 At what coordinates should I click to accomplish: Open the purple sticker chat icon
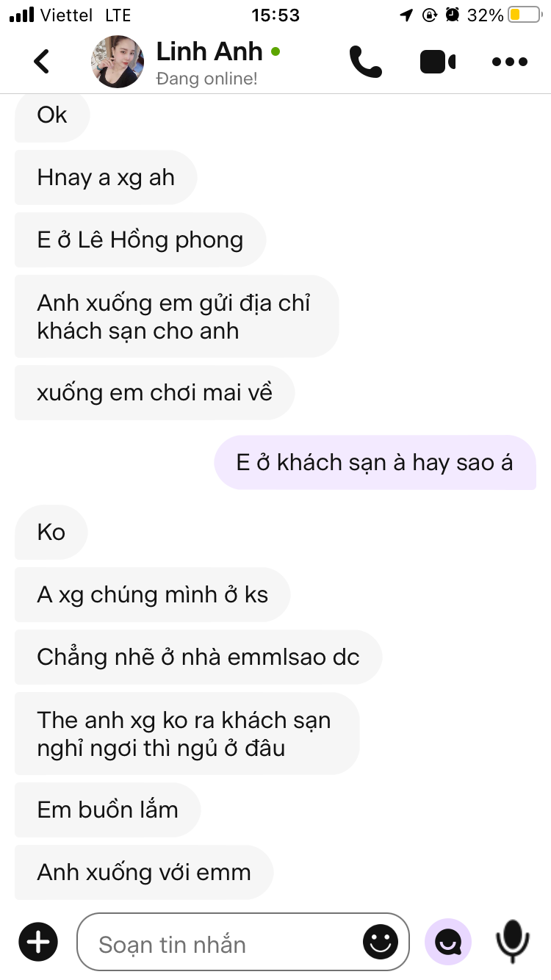point(448,941)
